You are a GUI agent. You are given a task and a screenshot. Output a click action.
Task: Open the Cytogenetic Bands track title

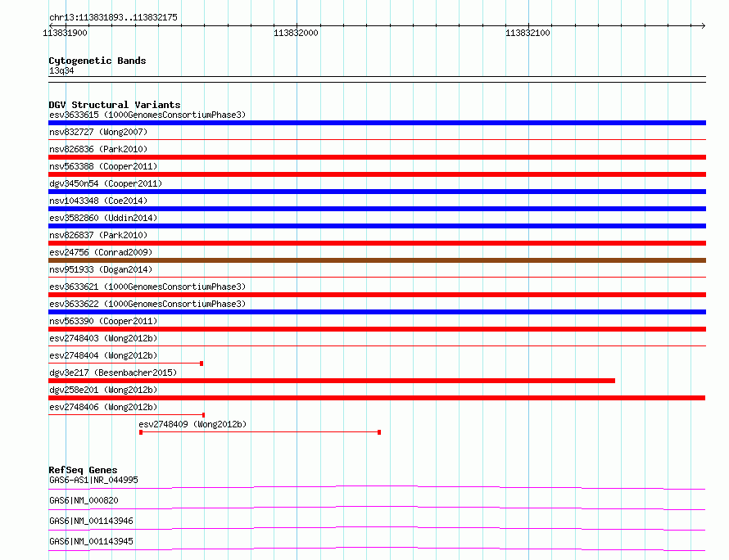pos(97,61)
